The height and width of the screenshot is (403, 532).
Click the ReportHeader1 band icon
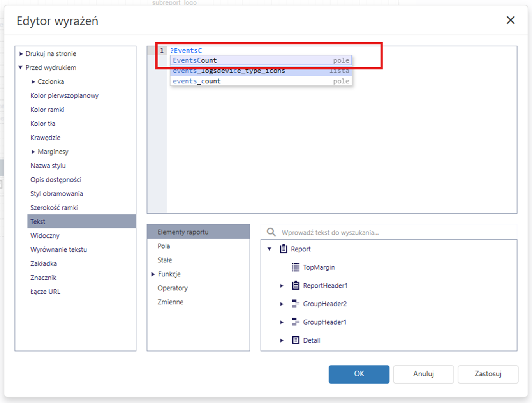296,285
